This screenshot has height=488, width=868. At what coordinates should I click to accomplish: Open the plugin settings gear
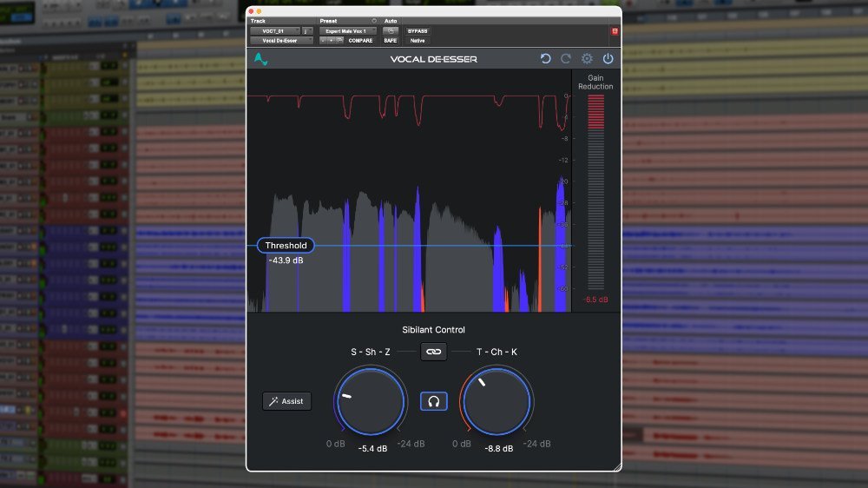click(x=587, y=59)
